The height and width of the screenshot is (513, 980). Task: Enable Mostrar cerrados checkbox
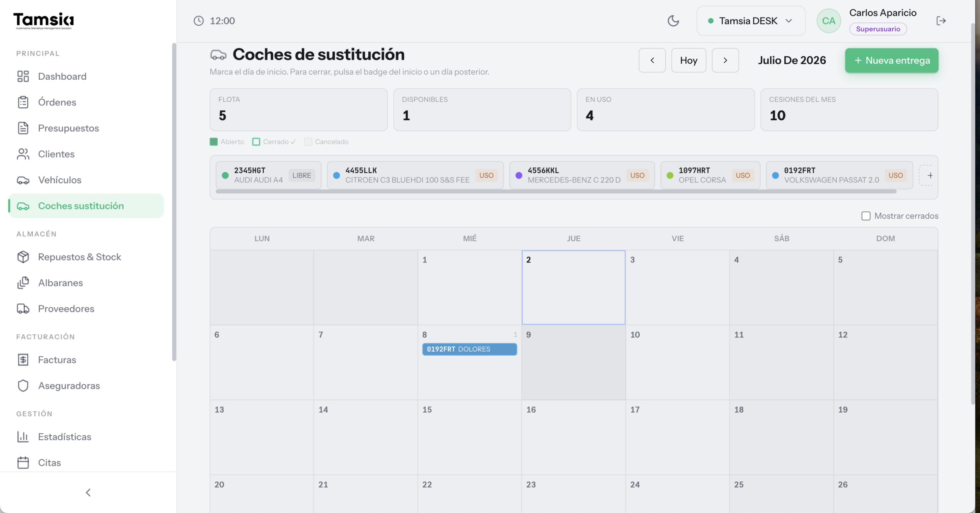pos(866,216)
